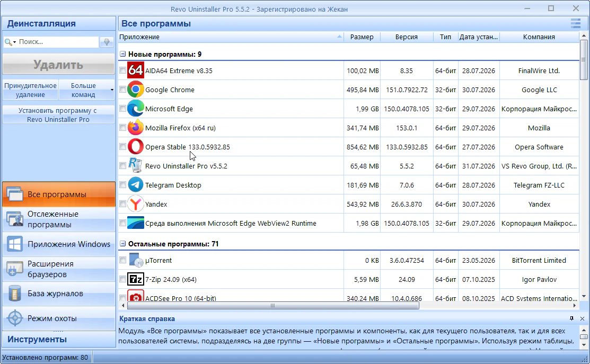Expand the Инструменты section
This screenshot has height=364, width=590.
[59, 339]
